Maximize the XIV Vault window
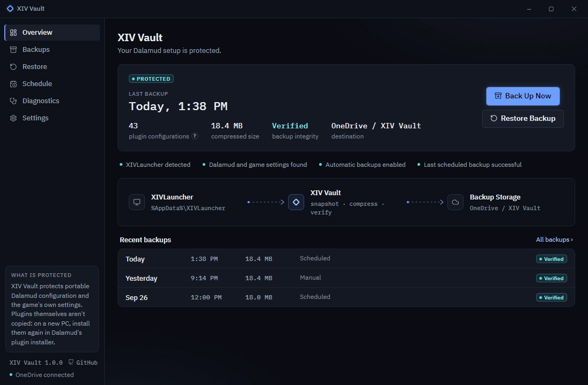588x385 pixels. (551, 9)
